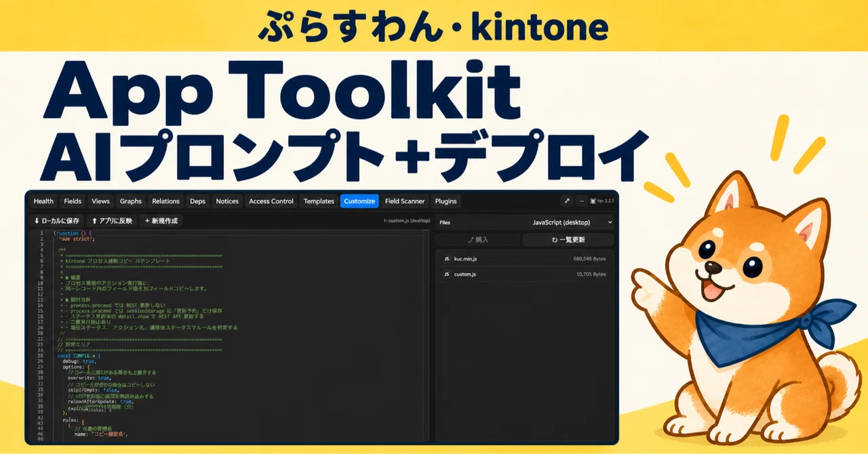Click the 'reloadAfterUpdate: true,' code line
868x454 pixels.
pos(100,401)
